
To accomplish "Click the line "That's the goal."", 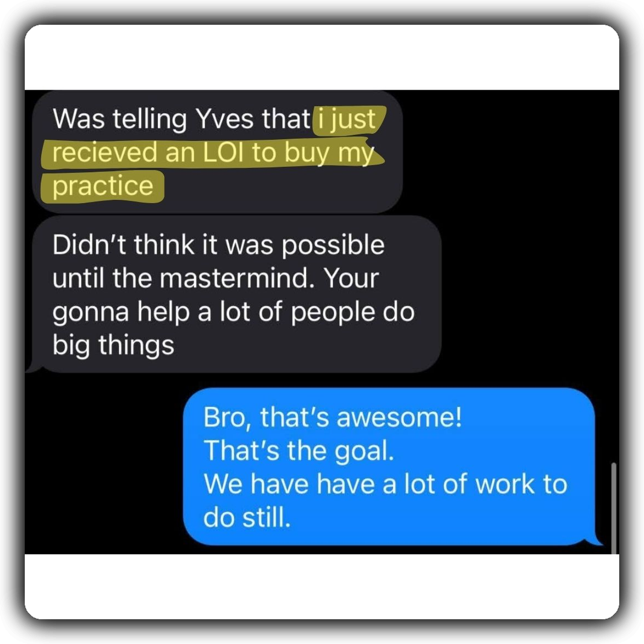I will (298, 451).
